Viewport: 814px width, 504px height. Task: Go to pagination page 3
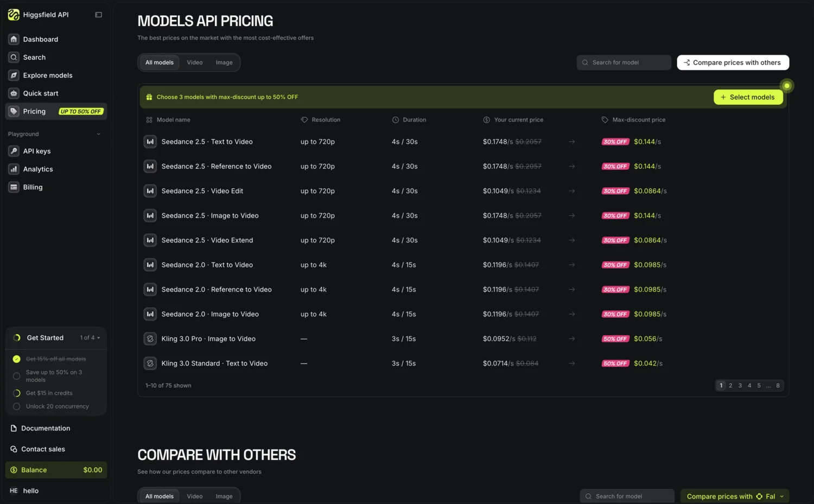pyautogui.click(x=740, y=386)
